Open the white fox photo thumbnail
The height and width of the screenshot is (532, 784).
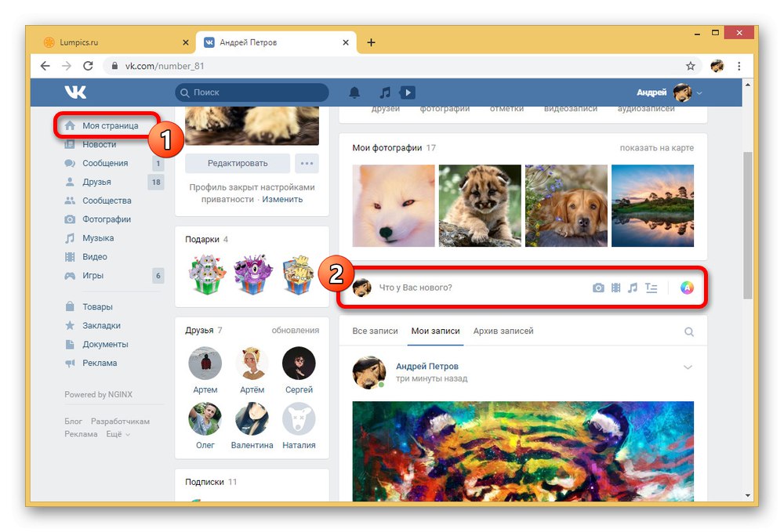394,206
